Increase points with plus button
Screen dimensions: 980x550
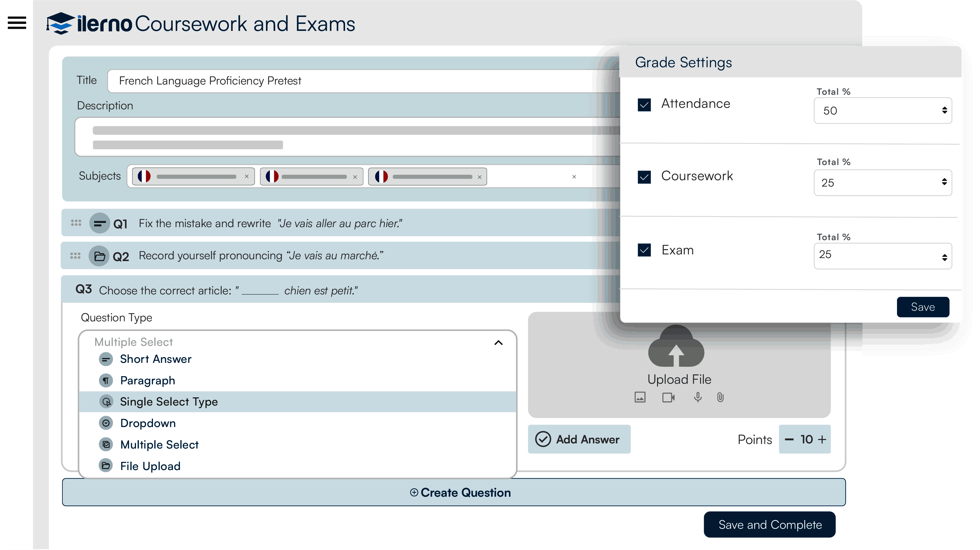pyautogui.click(x=822, y=439)
